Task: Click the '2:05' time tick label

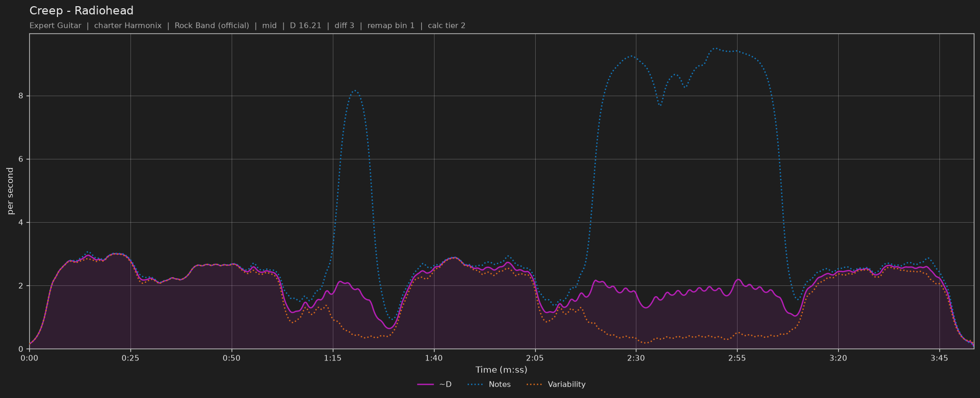Action: point(535,358)
